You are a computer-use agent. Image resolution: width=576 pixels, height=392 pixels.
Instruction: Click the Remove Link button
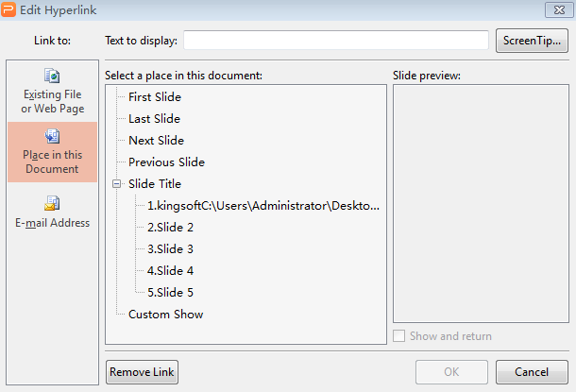pos(142,372)
